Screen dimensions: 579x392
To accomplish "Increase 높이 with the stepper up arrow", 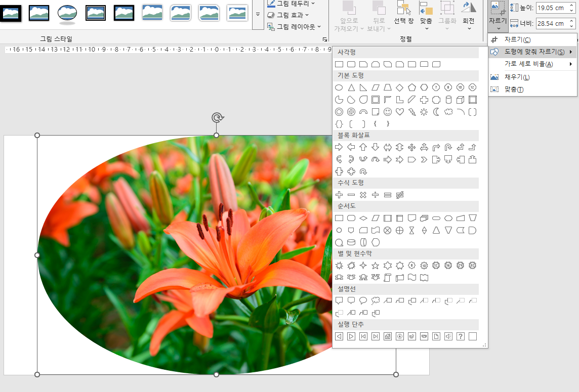I will click(x=571, y=5).
